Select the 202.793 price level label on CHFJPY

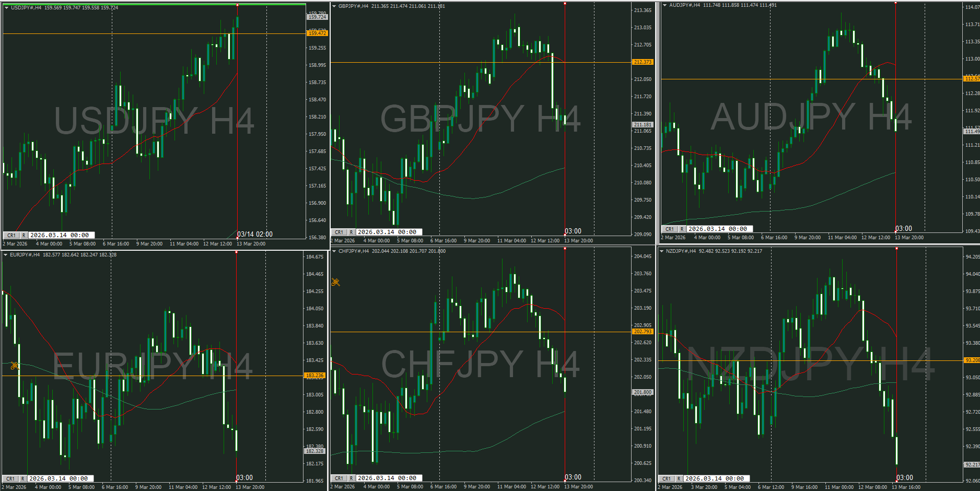point(643,332)
